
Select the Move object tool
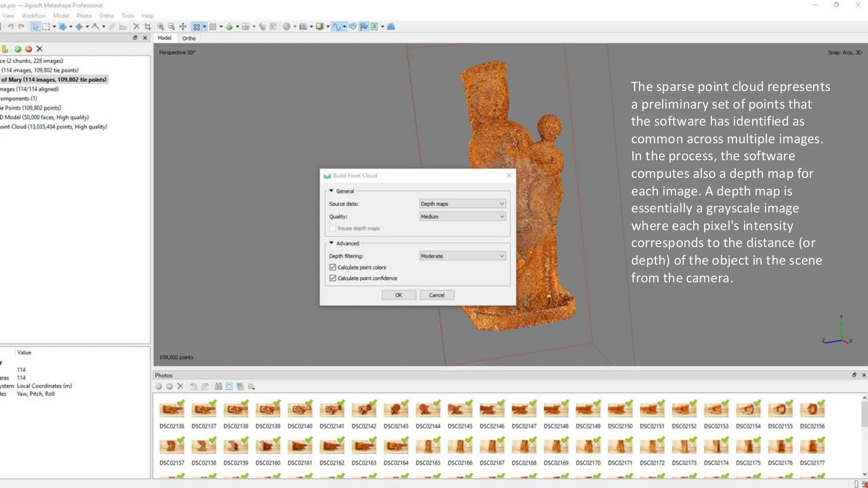(79, 27)
